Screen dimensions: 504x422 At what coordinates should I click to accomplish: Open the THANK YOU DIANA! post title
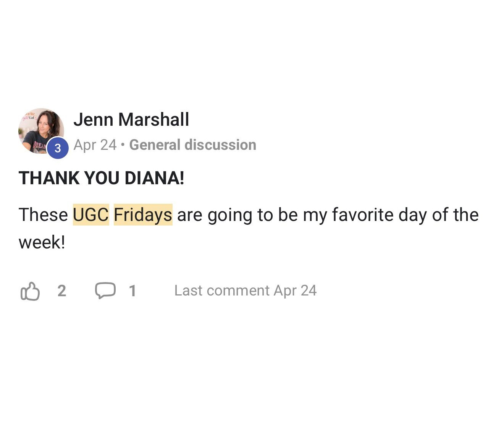coord(101,178)
